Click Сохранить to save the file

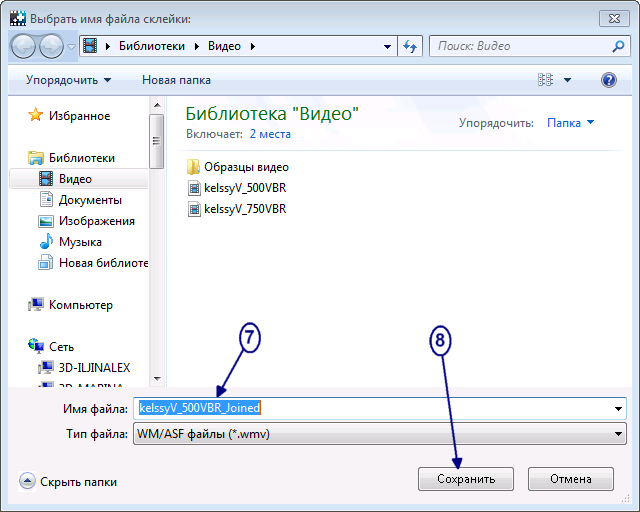[x=466, y=479]
